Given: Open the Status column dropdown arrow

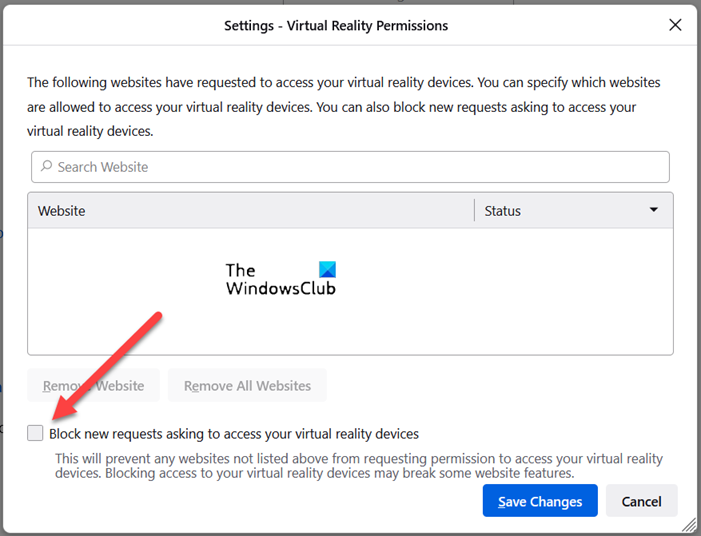Looking at the screenshot, I should (x=654, y=210).
